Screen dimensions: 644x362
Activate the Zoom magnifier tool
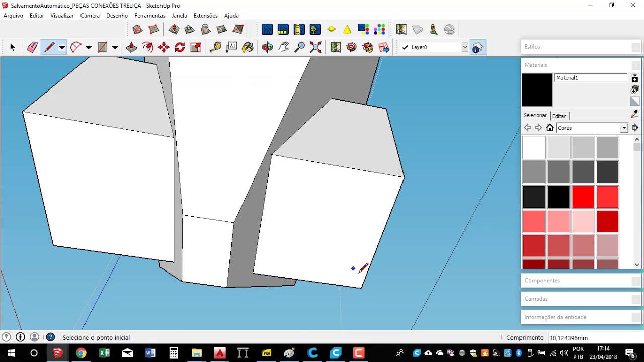coord(299,47)
